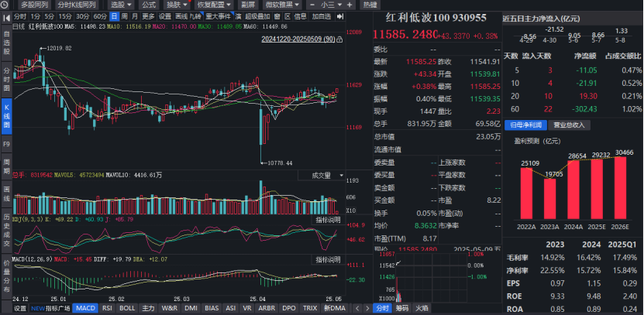Open 指标广场 with NEW badge

(x=50, y=308)
